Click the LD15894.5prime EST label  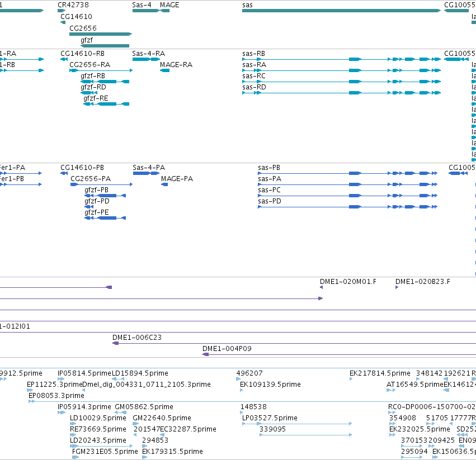pyautogui.click(x=140, y=373)
